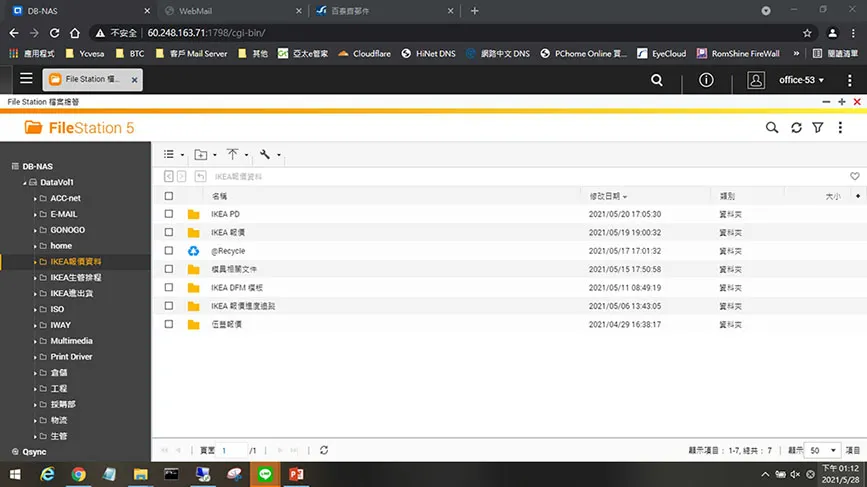Open the create folder dropdown arrow

(215, 155)
